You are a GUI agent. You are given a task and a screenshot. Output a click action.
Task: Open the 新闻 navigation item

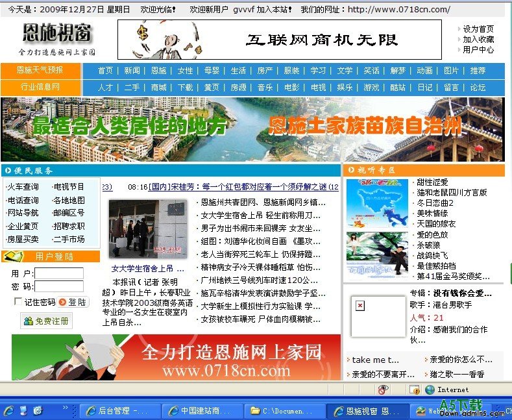[132, 71]
